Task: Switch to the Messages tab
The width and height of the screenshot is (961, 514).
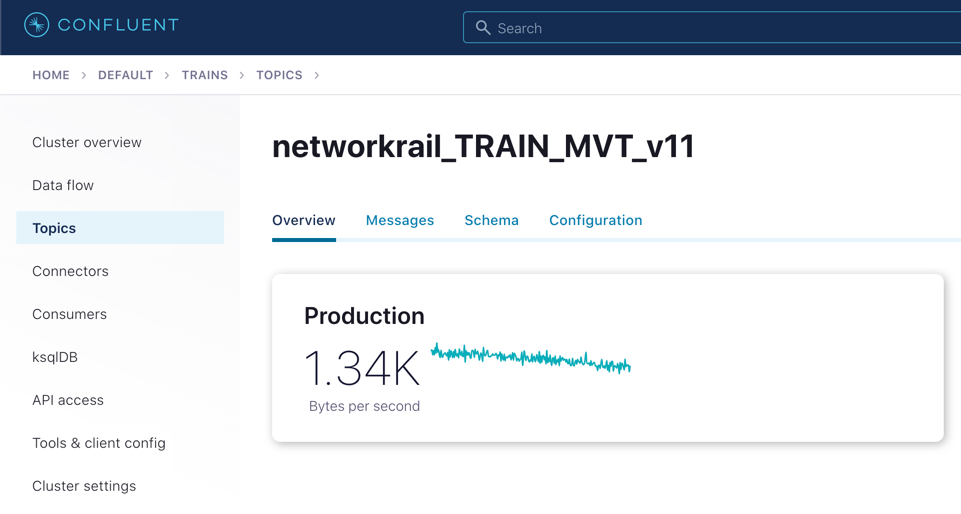Action: coord(400,220)
